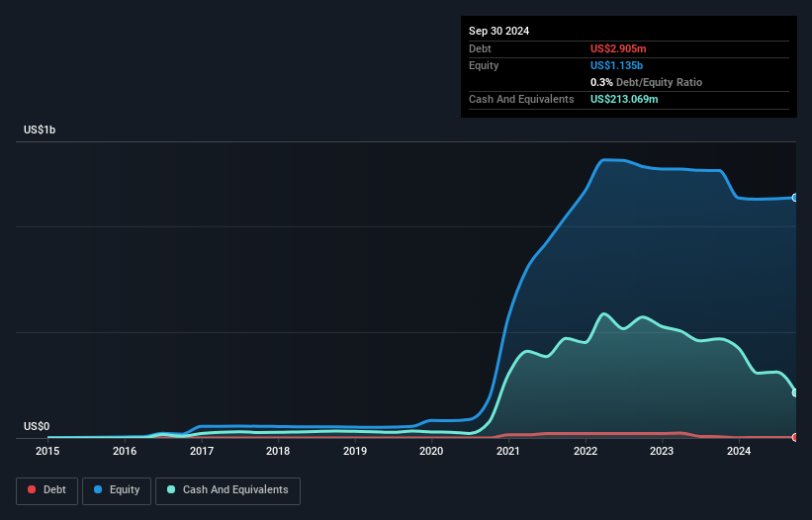
Task: Click the US$0 y-axis label
Action: point(37,426)
